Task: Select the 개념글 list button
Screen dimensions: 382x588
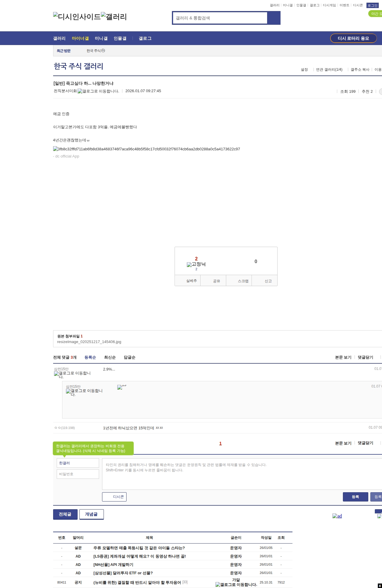Action: tap(92, 514)
